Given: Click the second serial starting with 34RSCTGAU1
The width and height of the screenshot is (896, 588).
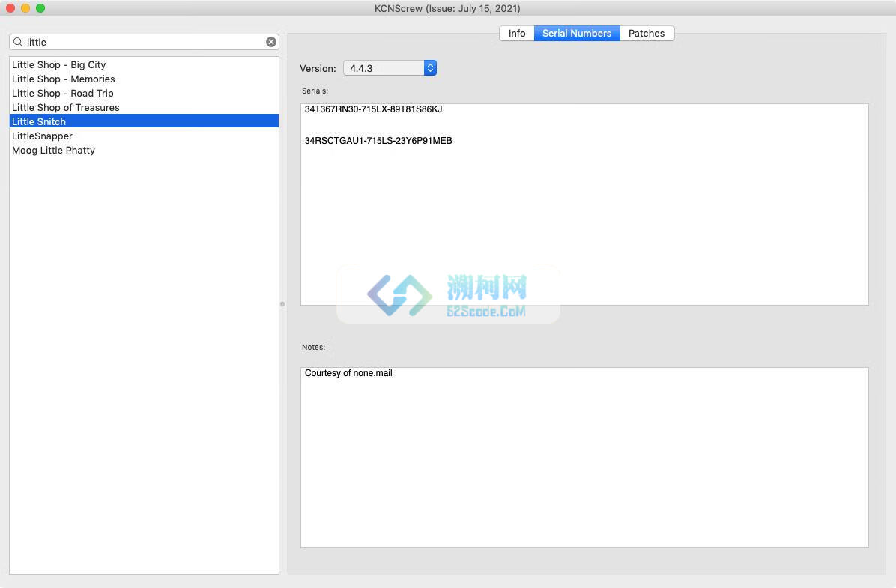Looking at the screenshot, I should (378, 141).
